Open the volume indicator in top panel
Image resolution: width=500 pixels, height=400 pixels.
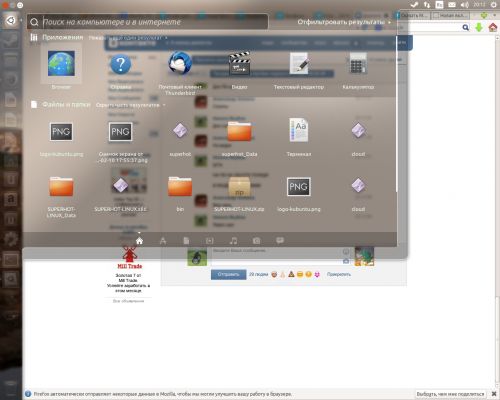pyautogui.click(x=465, y=5)
